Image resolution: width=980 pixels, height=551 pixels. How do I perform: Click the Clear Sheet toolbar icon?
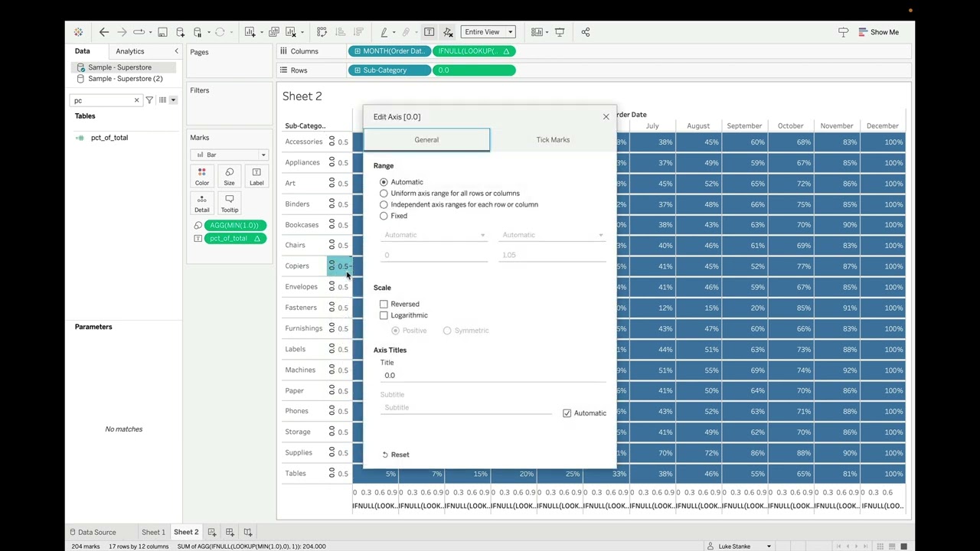click(291, 32)
